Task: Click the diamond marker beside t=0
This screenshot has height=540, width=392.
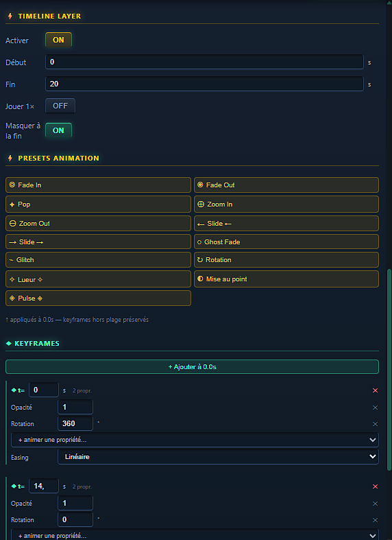Action: pos(14,390)
